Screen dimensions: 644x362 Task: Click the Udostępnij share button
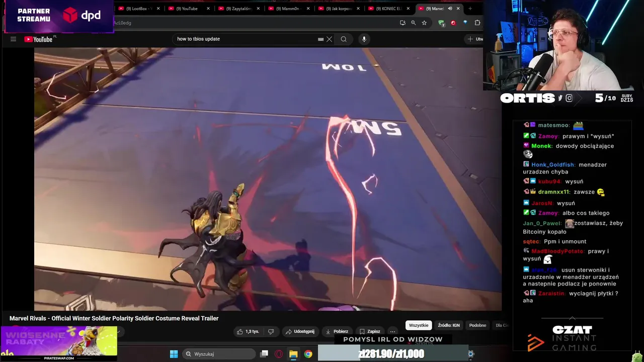click(x=300, y=331)
